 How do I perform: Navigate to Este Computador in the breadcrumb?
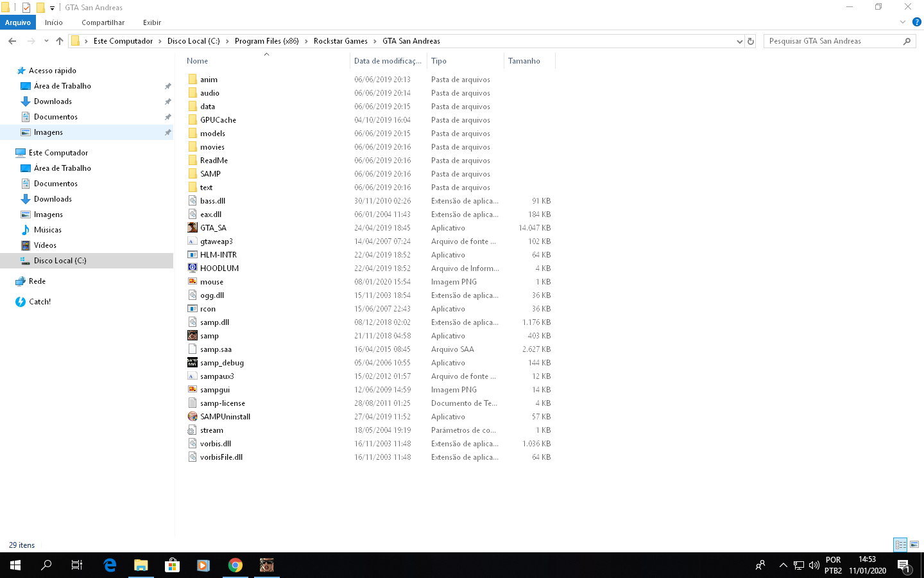(123, 41)
